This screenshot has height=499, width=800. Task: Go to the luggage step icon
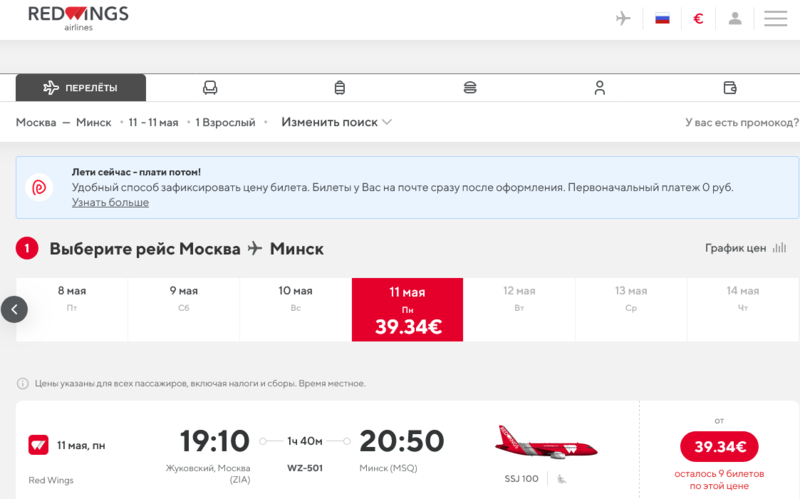click(339, 88)
